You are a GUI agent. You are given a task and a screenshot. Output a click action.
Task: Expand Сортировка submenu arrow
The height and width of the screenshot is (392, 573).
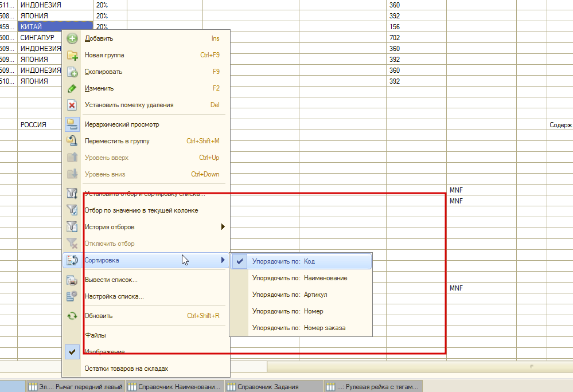[223, 260]
